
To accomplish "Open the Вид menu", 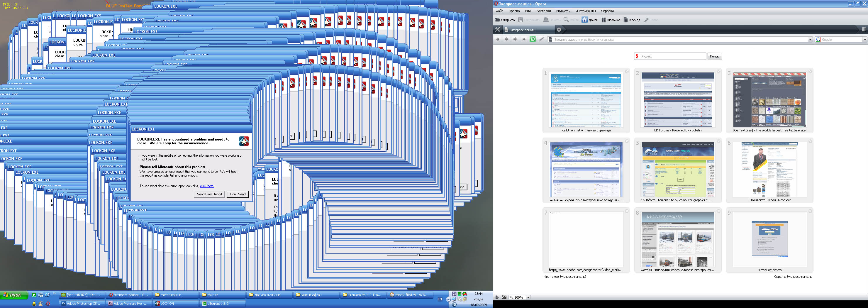I will point(528,11).
